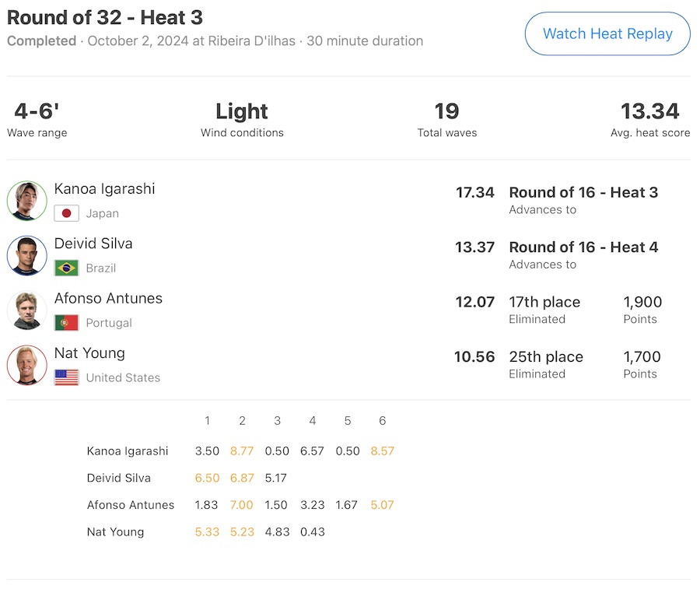Click the United States flag icon

point(66,378)
